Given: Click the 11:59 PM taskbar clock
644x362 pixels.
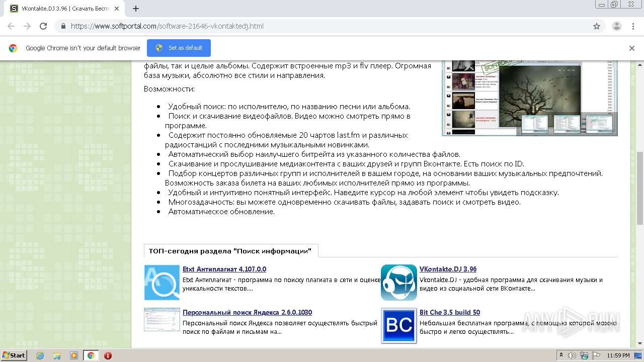Looking at the screenshot, I should [618, 355].
